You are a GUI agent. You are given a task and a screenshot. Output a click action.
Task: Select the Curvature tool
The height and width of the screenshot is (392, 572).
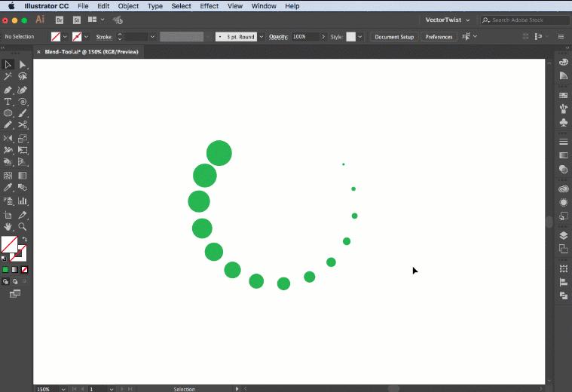pos(23,90)
